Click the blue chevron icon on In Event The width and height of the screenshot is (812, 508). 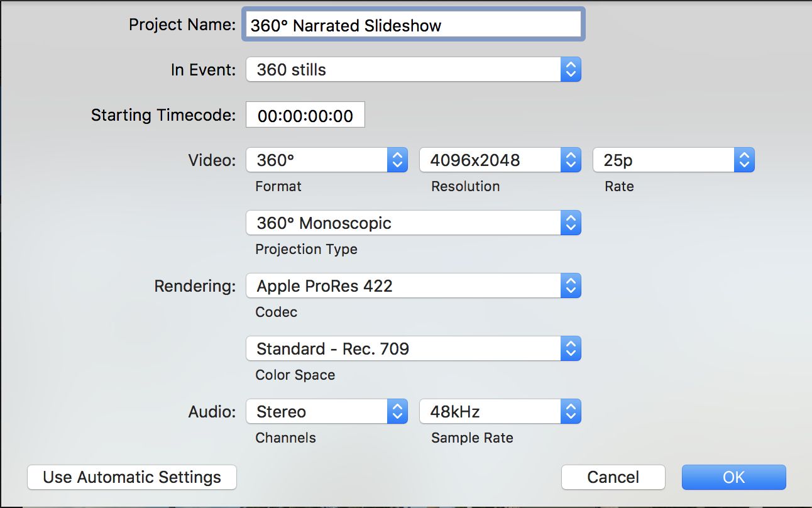tap(571, 70)
